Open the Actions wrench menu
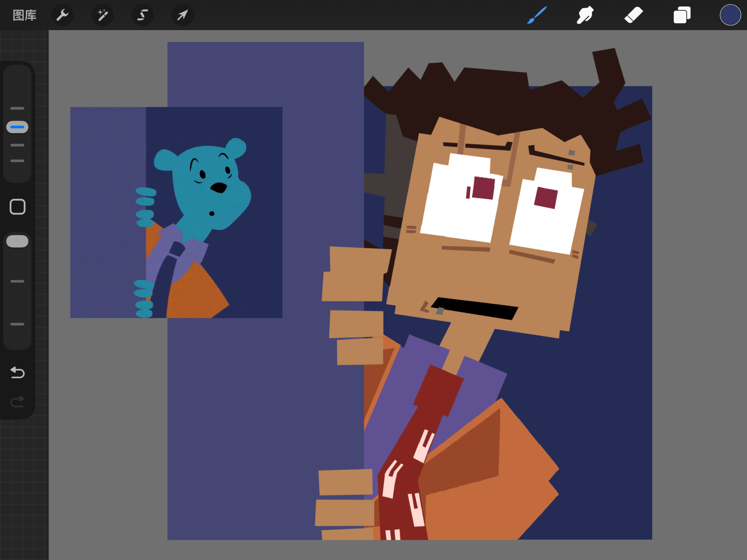This screenshot has height=560, width=747. [x=62, y=15]
